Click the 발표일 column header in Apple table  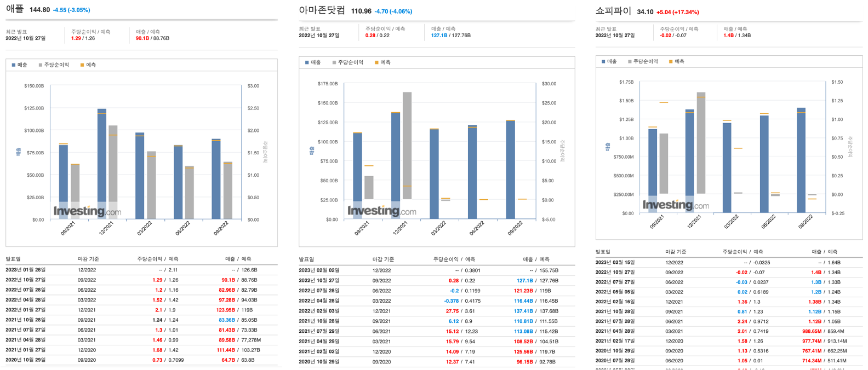click(13, 259)
